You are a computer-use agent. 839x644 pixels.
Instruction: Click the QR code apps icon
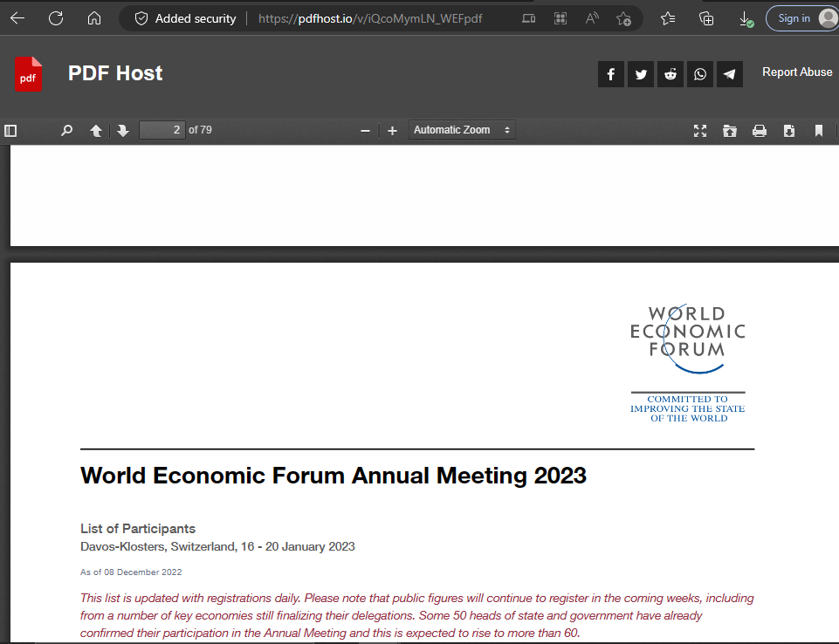(560, 18)
